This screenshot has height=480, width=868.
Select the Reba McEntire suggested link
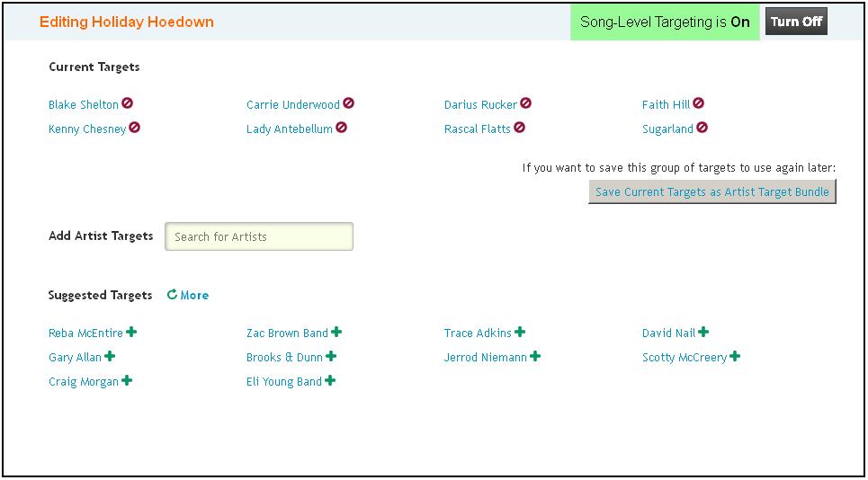pyautogui.click(x=85, y=333)
